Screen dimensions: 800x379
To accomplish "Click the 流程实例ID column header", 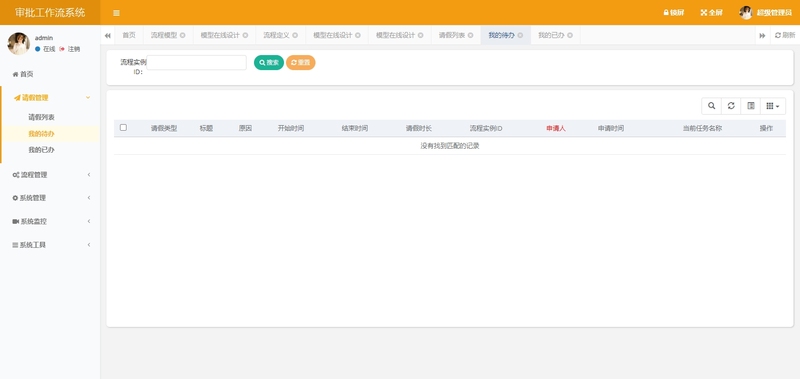I will pyautogui.click(x=486, y=128).
